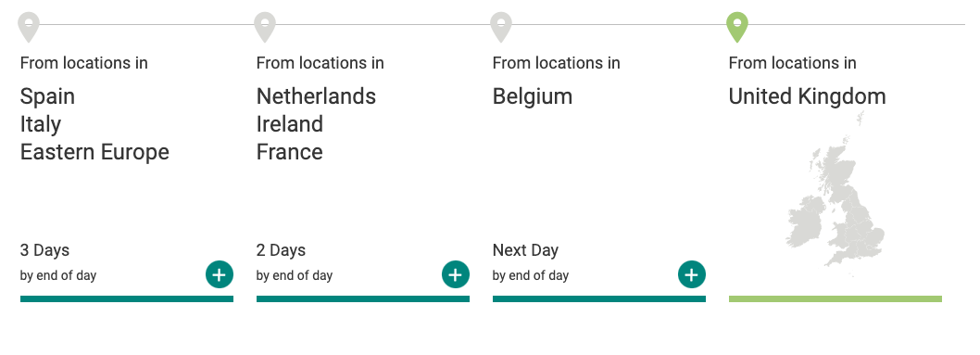Select the Spain location text
The height and width of the screenshot is (355, 980).
[x=47, y=96]
